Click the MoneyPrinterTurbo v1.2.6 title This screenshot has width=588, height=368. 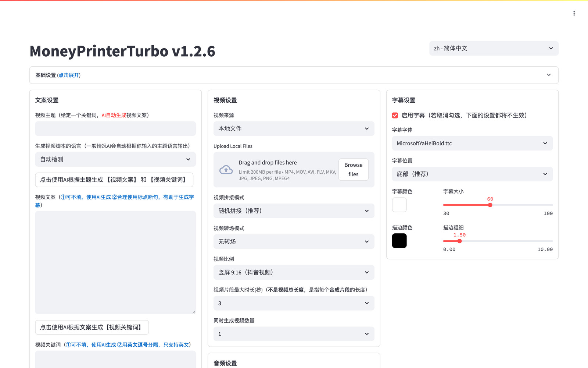(122, 51)
